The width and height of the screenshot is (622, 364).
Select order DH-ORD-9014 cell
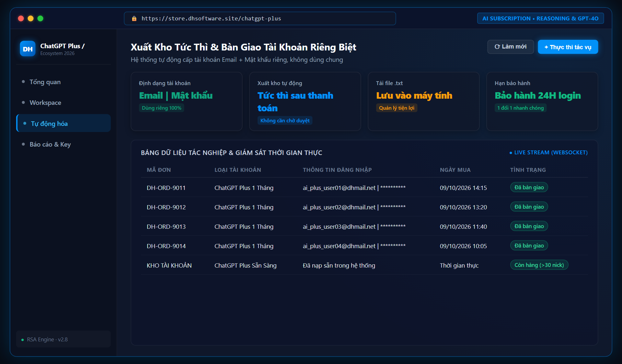coord(166,246)
